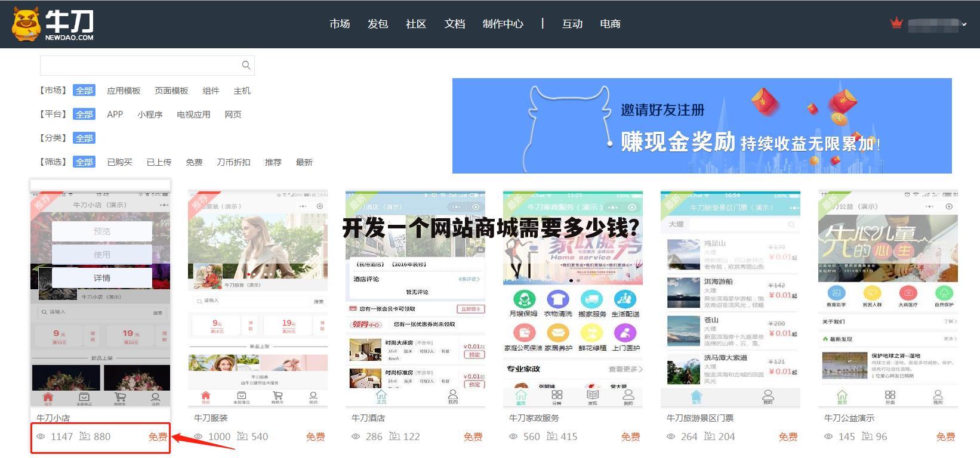
Task: Open the 牛刀公益演示 template thumbnail
Action: (888, 299)
